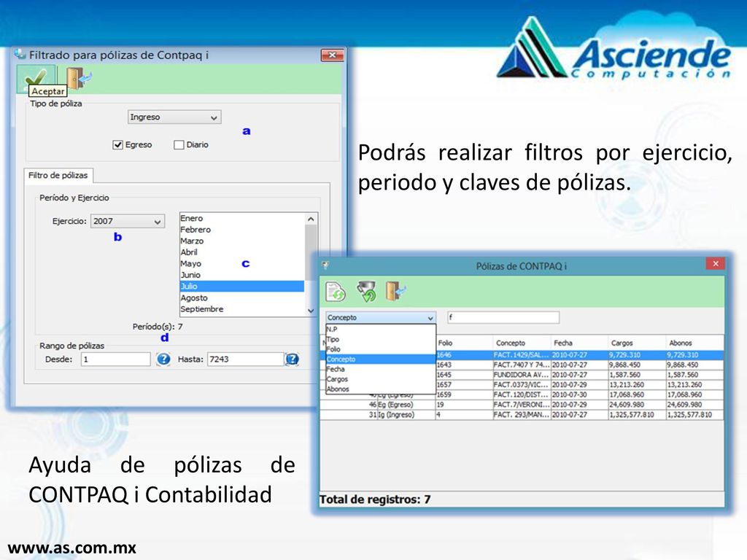Click the Cargos column header
Image resolution: width=747 pixels, height=560 pixels.
[x=637, y=343]
